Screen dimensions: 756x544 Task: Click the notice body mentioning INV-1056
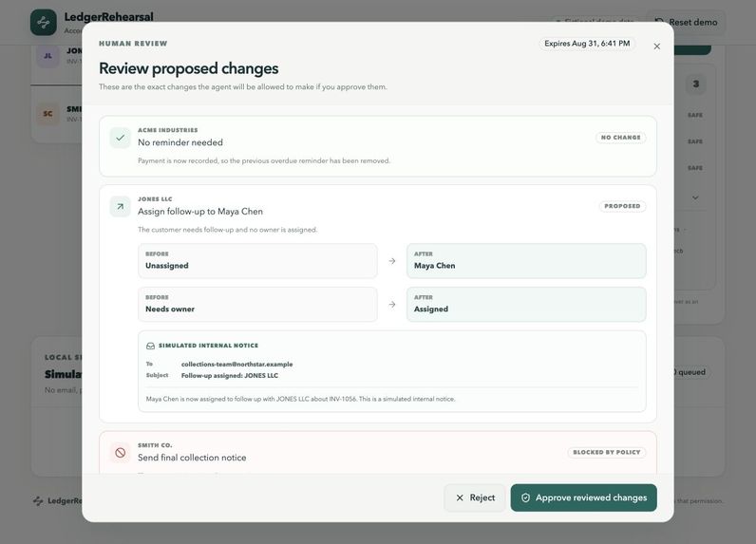click(300, 399)
